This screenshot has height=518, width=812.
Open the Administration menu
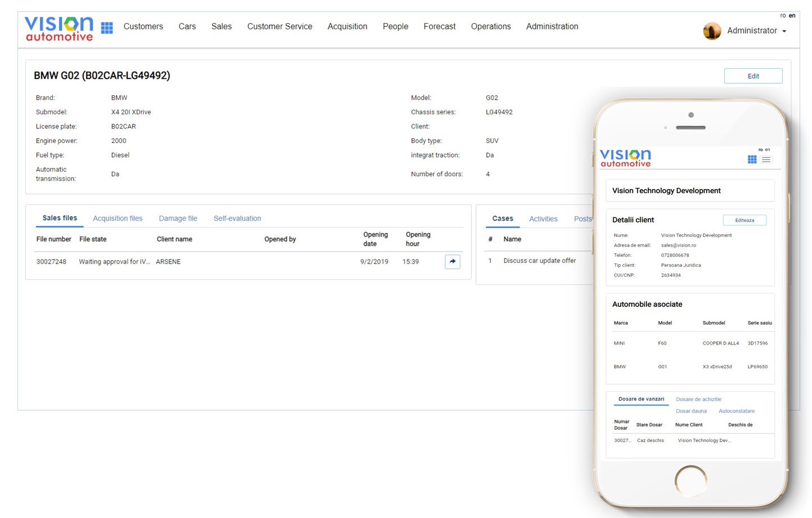(x=552, y=26)
